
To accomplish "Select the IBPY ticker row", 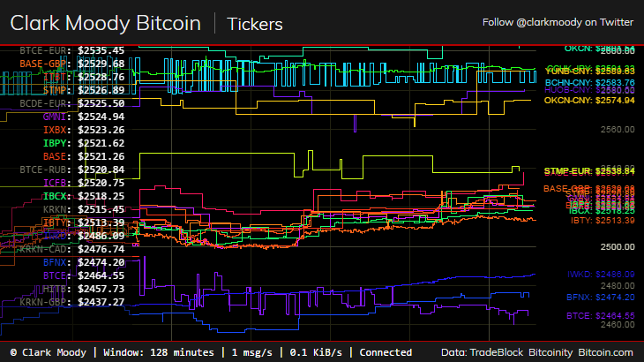I will [x=84, y=143].
